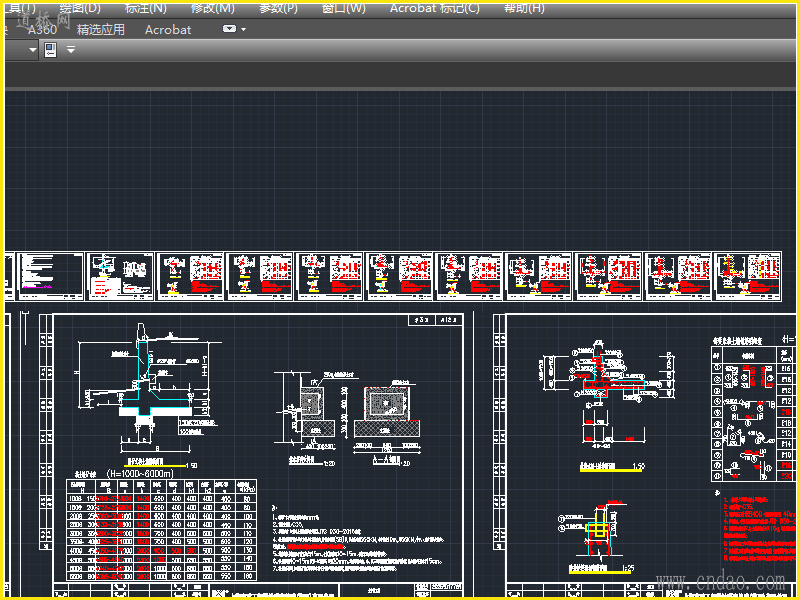
Task: Open the 窗口(W) menu
Action: 344,8
